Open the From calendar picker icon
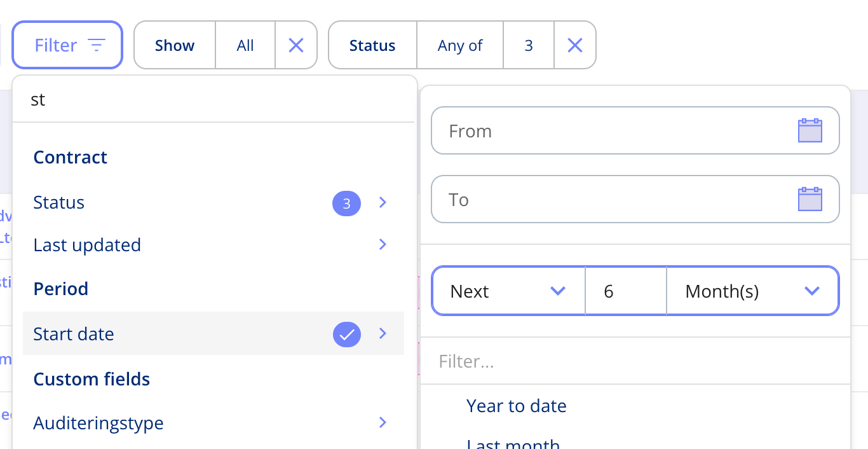 click(810, 130)
